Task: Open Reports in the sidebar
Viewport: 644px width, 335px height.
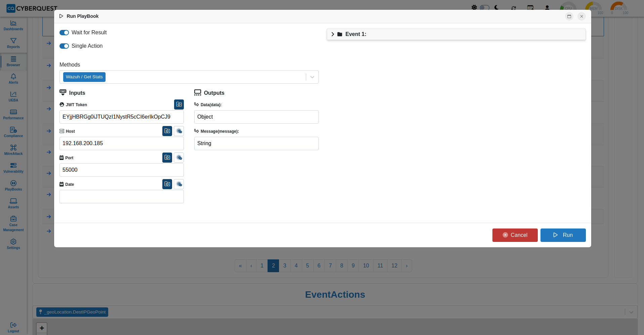Action: click(13, 43)
